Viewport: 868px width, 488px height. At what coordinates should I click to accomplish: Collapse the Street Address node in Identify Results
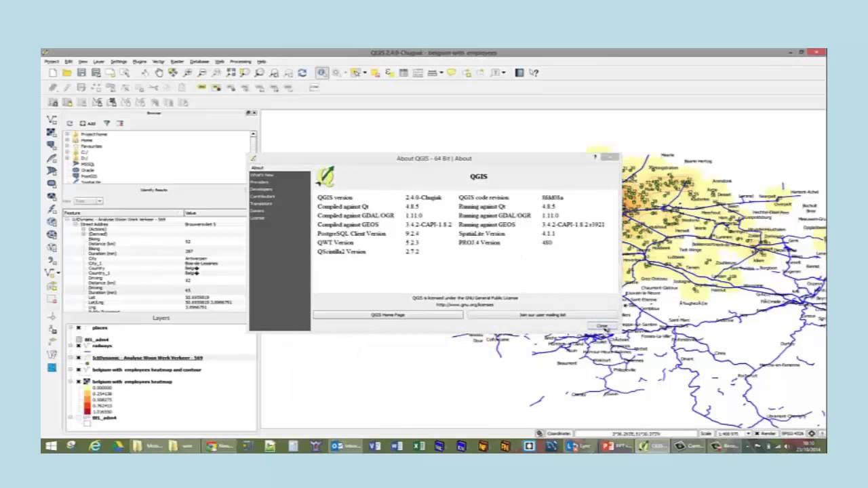pos(75,224)
